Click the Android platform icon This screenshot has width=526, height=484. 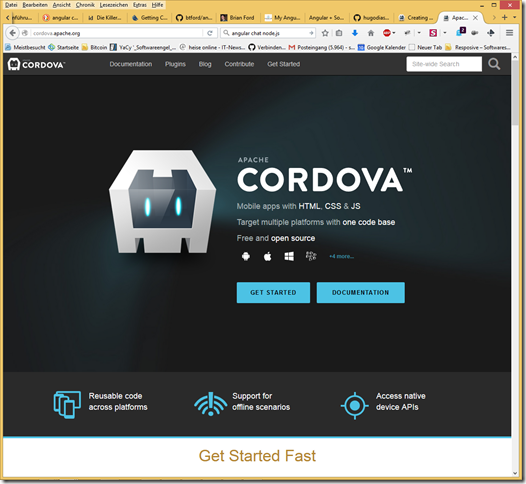tap(246, 257)
